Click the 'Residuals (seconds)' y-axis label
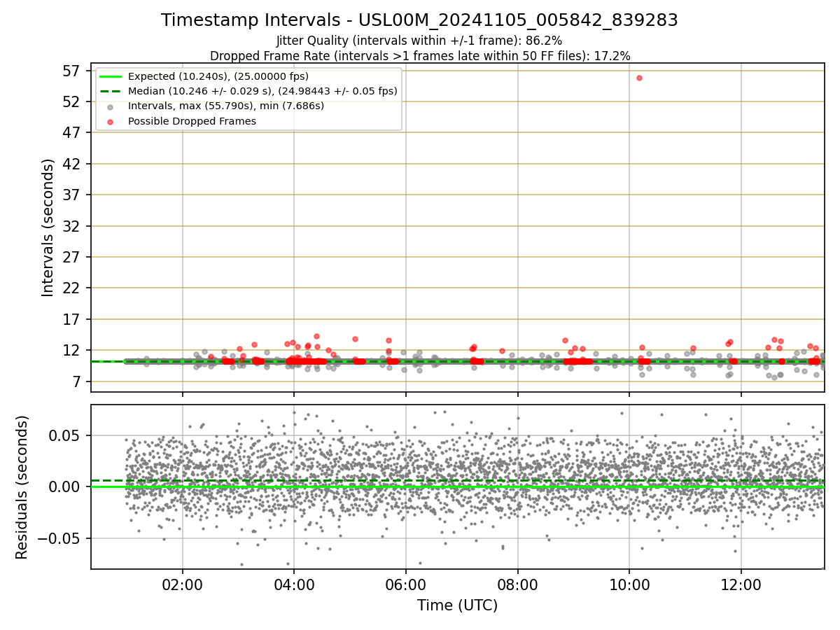Viewport: 840px width, 630px height. click(x=22, y=487)
